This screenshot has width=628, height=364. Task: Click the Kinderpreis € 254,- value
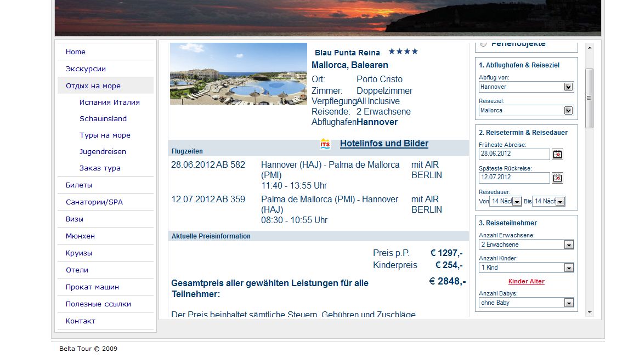449,265
